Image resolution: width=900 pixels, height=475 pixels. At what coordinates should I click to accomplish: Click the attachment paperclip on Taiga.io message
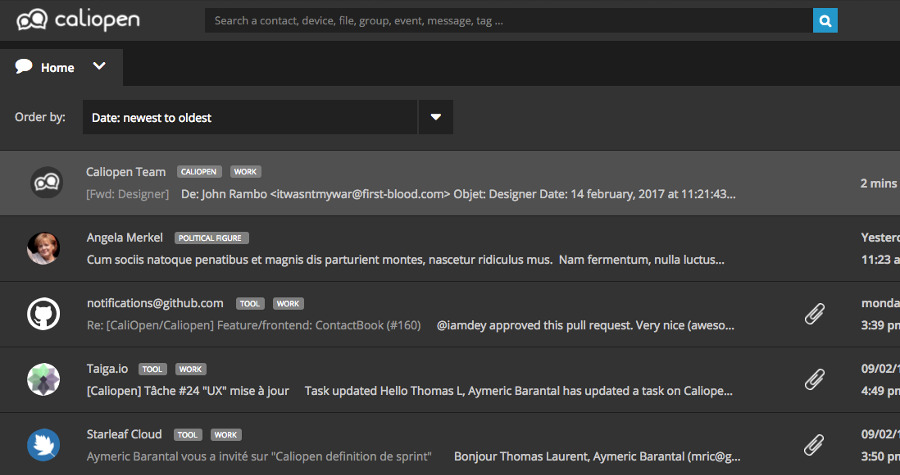point(814,379)
